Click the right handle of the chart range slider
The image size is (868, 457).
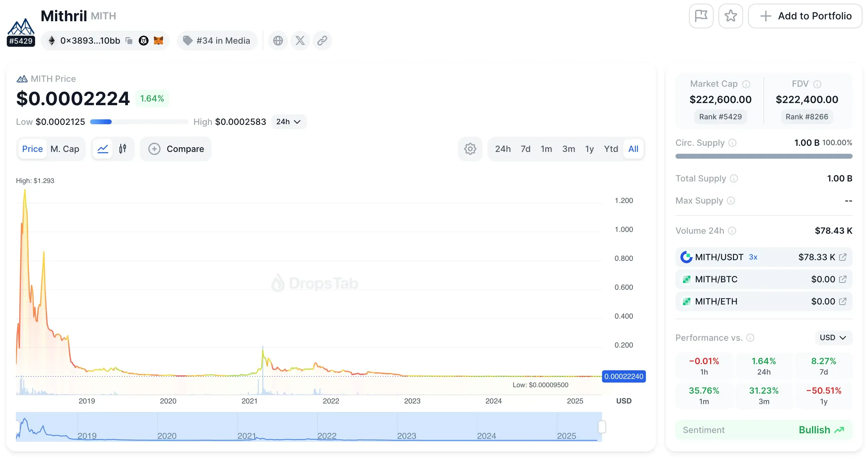(602, 427)
